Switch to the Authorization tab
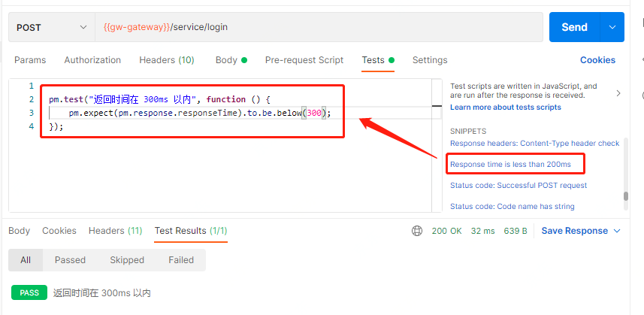The height and width of the screenshot is (315, 644). [92, 60]
